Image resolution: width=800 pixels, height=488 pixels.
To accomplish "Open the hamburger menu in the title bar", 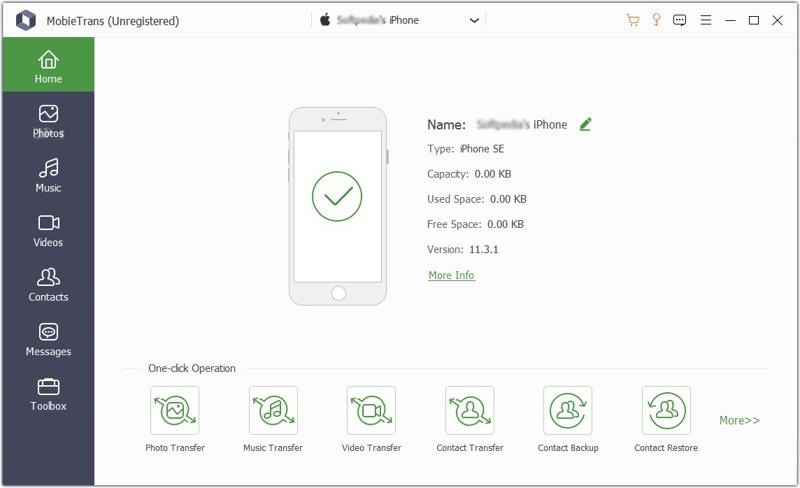I will pos(706,20).
